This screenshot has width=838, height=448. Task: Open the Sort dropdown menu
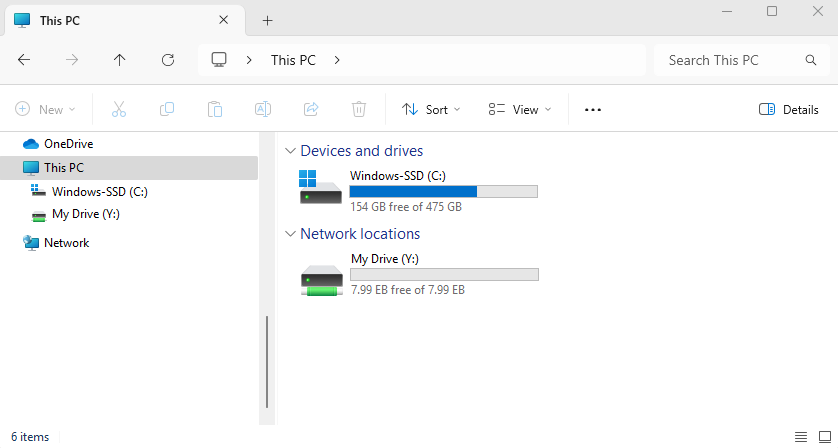pos(431,110)
